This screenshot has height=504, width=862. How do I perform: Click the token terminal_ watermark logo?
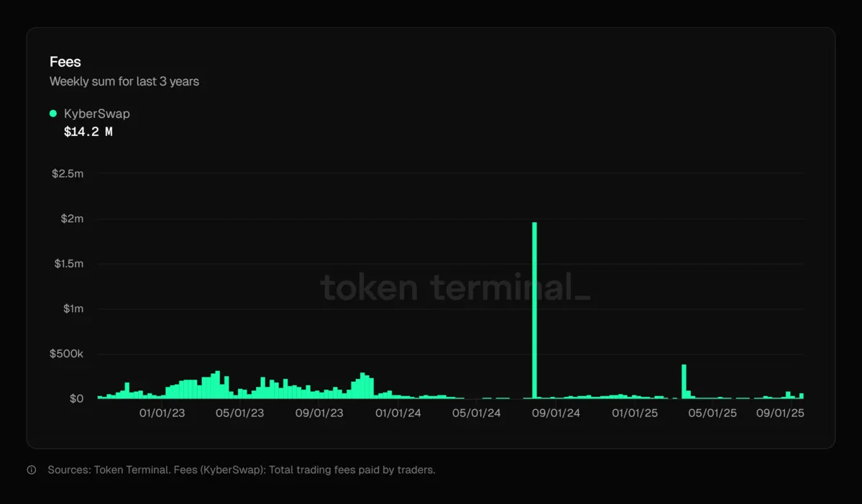(x=454, y=289)
